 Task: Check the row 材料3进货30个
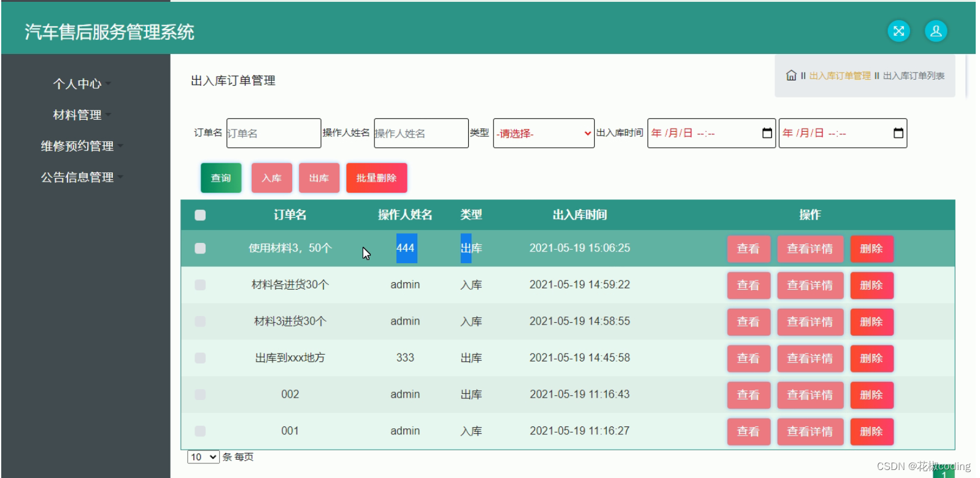(200, 321)
